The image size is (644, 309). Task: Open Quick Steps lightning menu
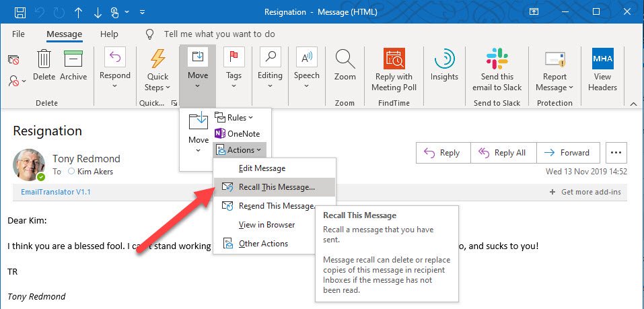pos(157,70)
